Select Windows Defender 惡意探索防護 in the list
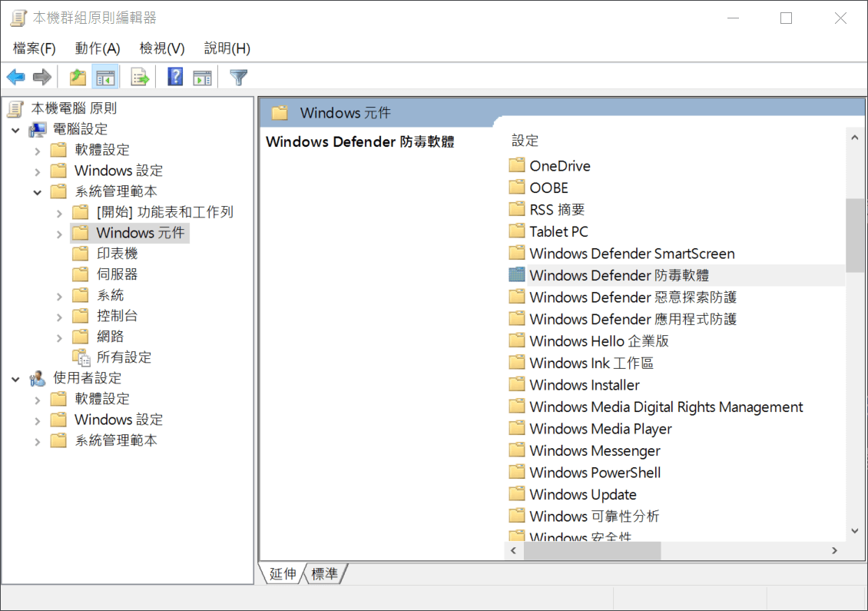Image resolution: width=868 pixels, height=611 pixels. pos(633,297)
